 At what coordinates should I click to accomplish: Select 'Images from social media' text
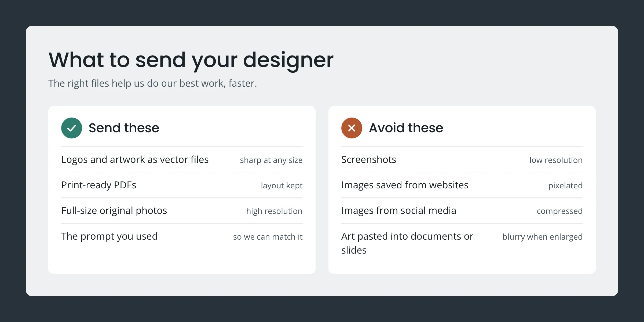pos(399,211)
